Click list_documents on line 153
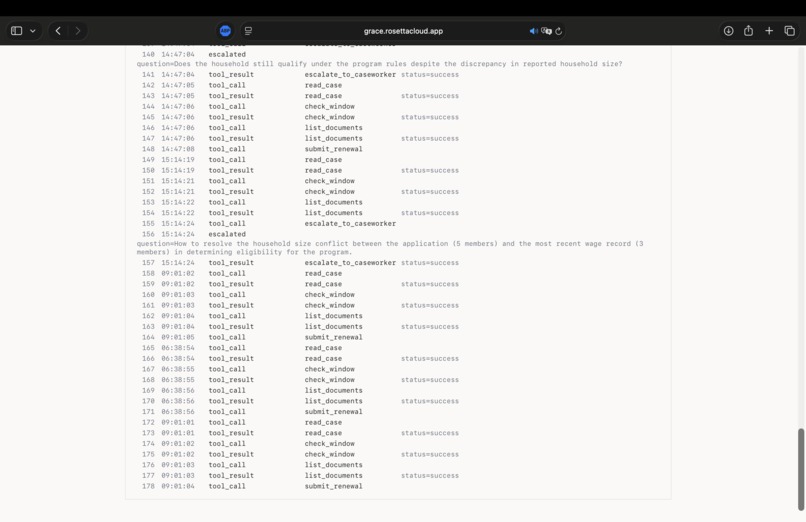Screen dimensions: 806x522 click(333, 202)
